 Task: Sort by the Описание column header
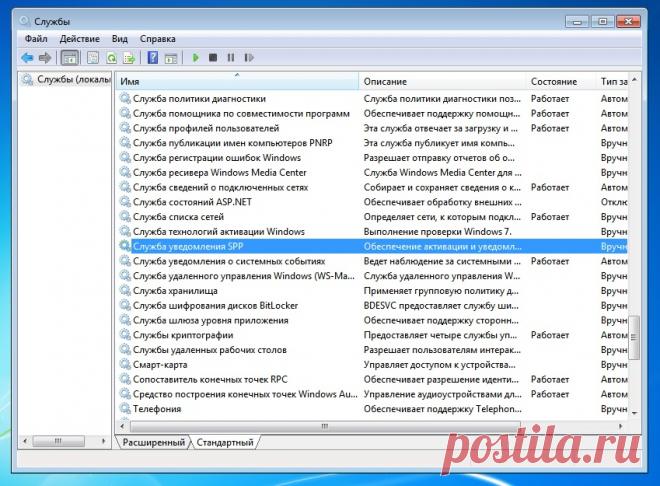coord(442,81)
